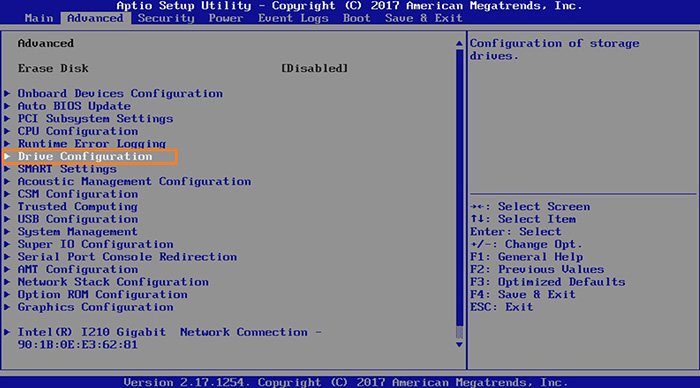Open the Security tab
Viewport: 700px width, 388px height.
(x=166, y=18)
